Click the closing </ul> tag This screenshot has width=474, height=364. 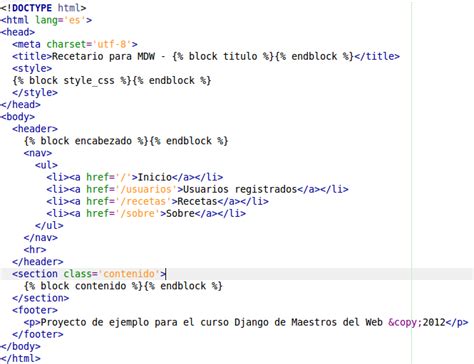49,225
